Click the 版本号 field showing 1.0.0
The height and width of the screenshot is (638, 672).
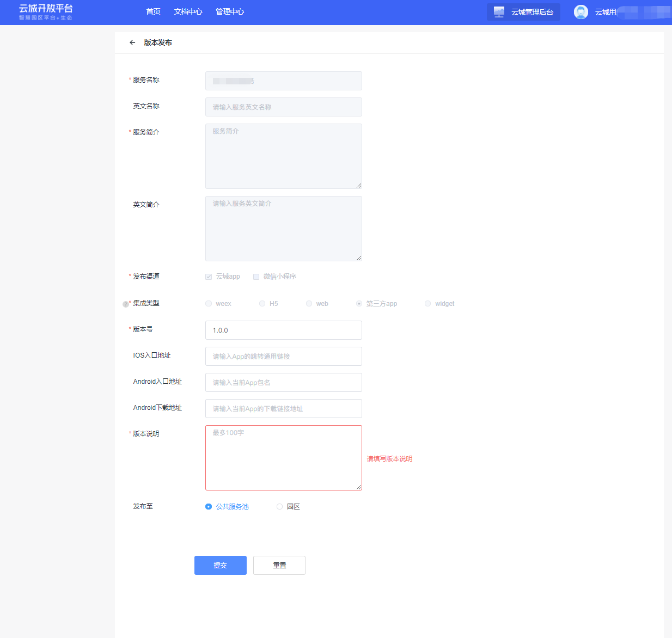click(284, 330)
